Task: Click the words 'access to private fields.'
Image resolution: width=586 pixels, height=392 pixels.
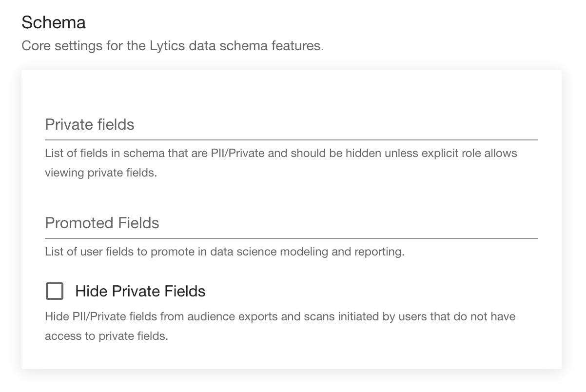Action: [x=106, y=336]
